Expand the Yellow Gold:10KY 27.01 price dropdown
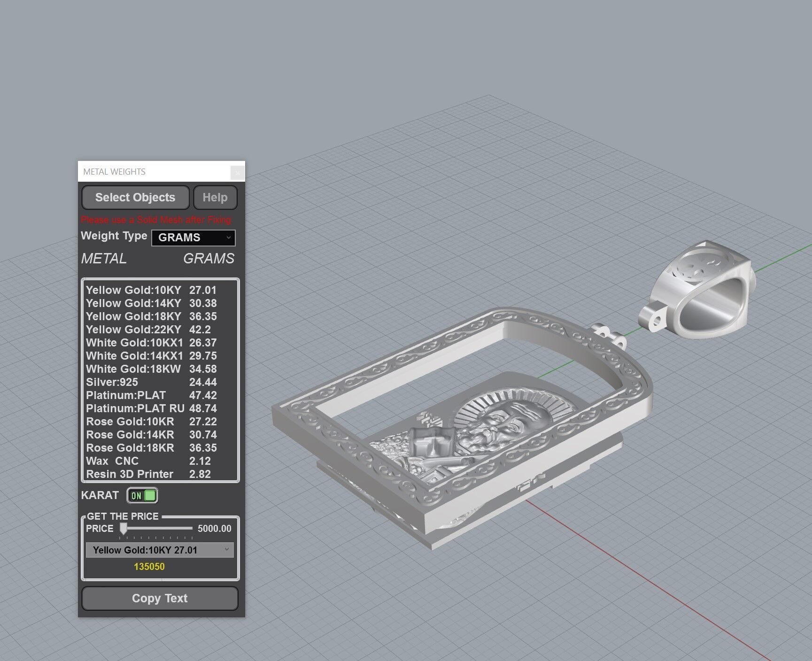The width and height of the screenshot is (812, 661). (x=160, y=550)
